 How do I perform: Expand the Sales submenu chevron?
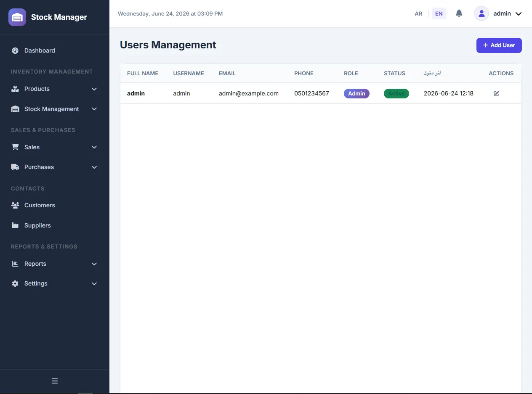pos(94,147)
